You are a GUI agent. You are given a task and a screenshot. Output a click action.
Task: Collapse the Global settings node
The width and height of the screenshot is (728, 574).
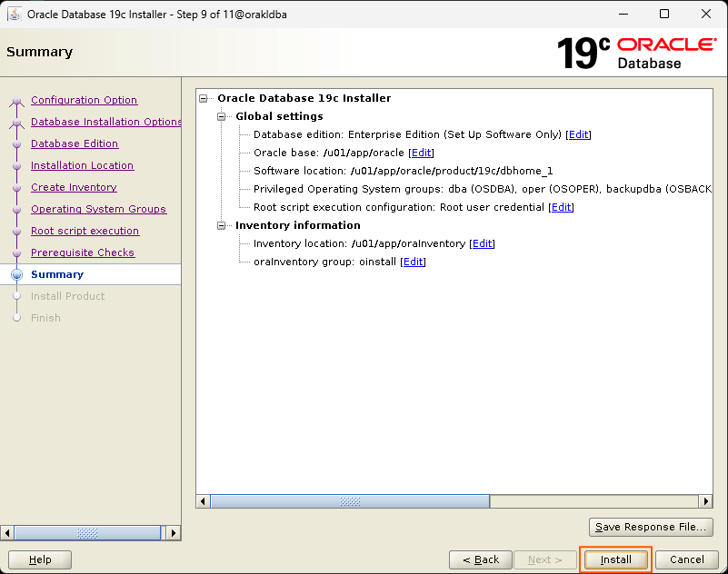222,116
